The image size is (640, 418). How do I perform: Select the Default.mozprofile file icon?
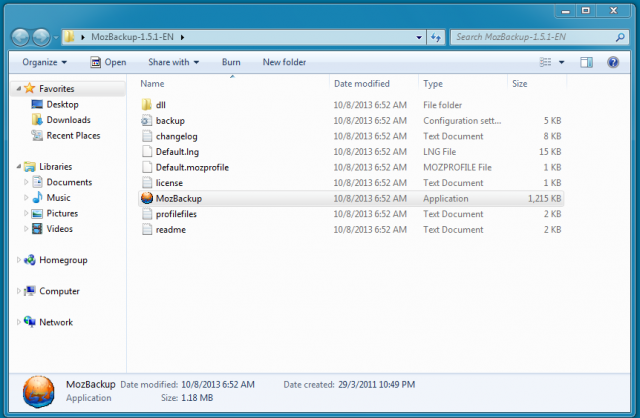[x=147, y=167]
